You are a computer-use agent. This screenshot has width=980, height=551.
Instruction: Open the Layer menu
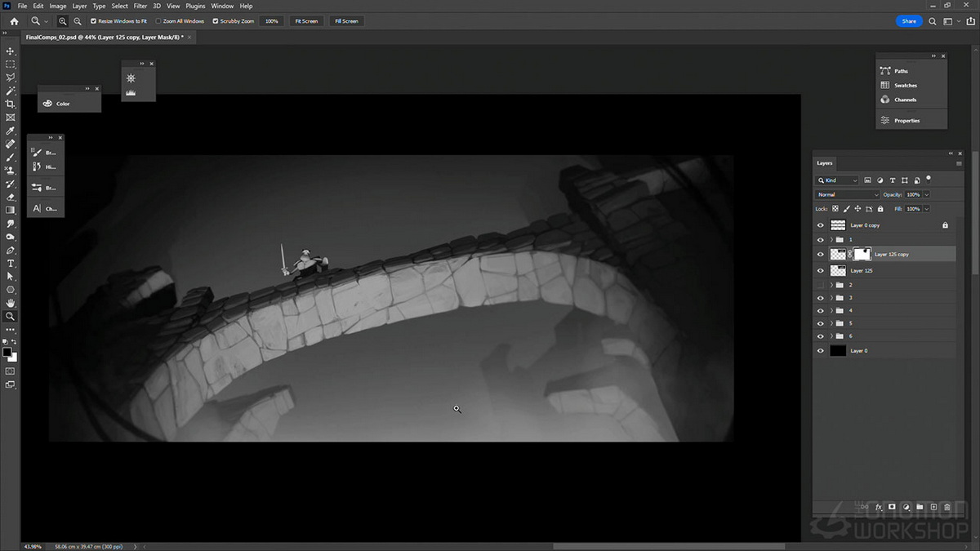(79, 6)
